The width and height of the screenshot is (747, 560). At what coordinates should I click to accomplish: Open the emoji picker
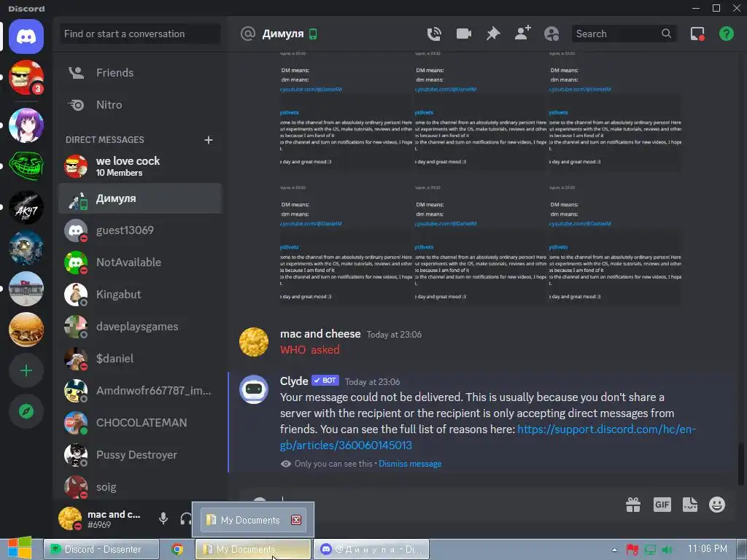[717, 505]
